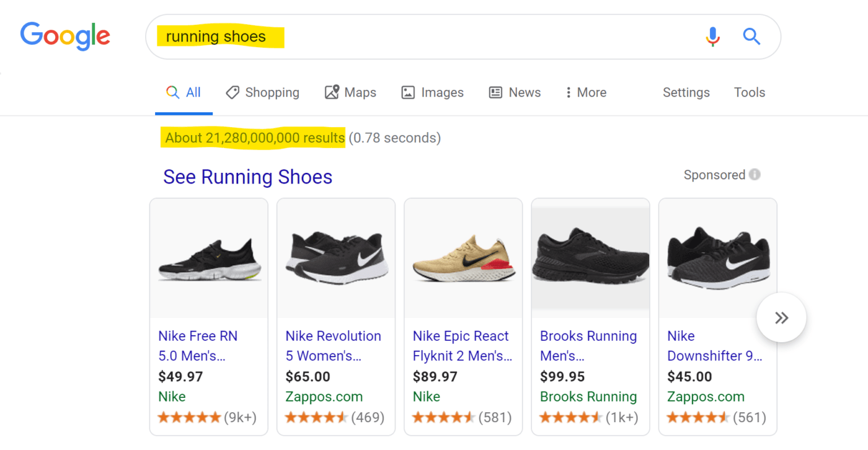This screenshot has width=868, height=450.
Task: Click the Nike Downshifter shoe image
Action: pos(718,258)
